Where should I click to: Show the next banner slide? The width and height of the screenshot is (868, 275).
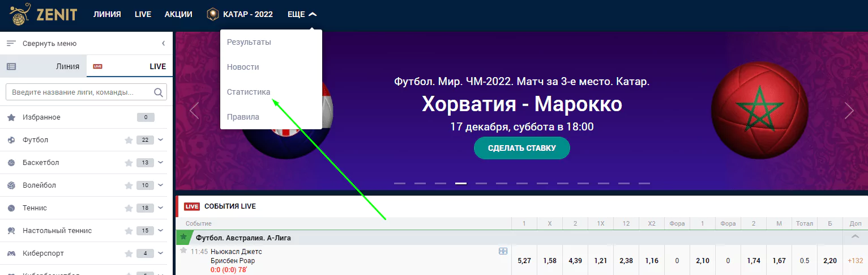849,111
